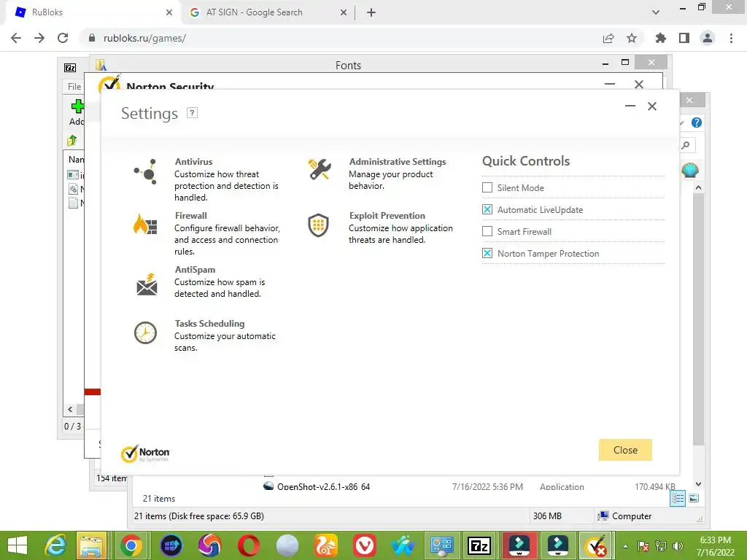
Task: Open Chrome extensions puzzle icon
Action: pyautogui.click(x=660, y=38)
